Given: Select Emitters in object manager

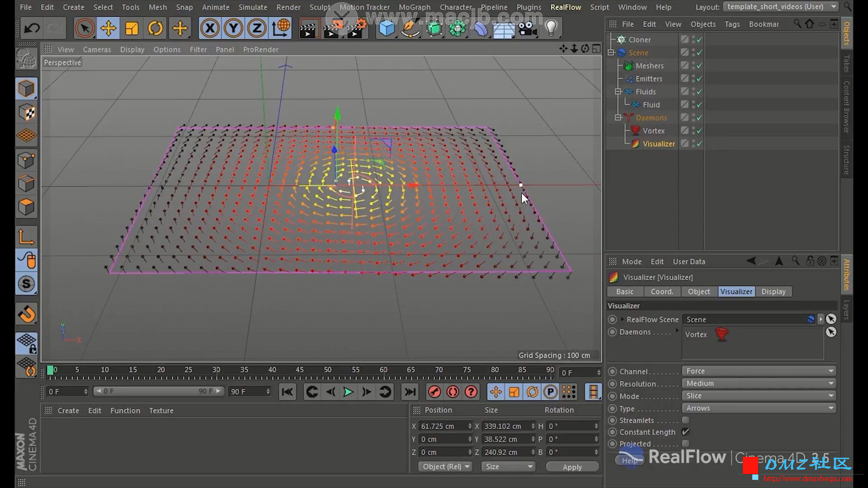Looking at the screenshot, I should (x=648, y=79).
